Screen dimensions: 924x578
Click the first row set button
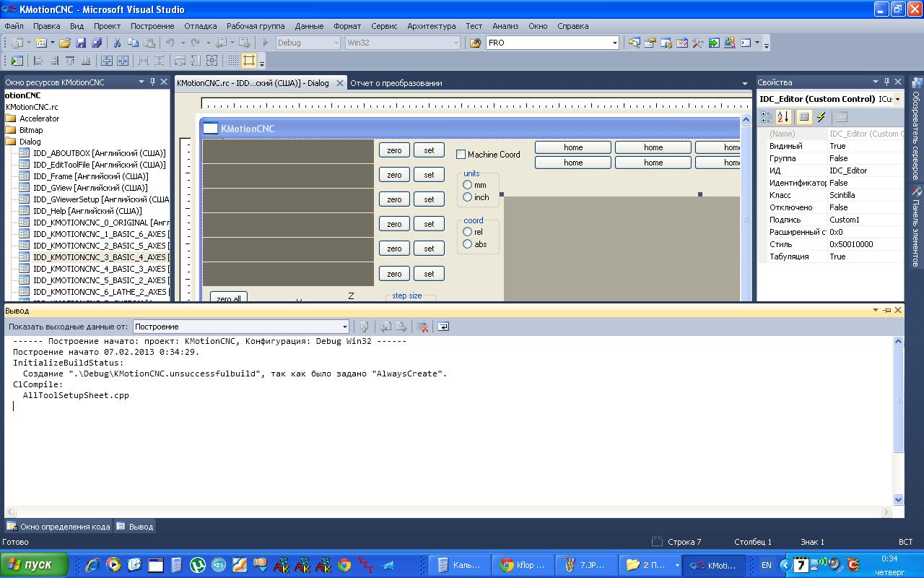pyautogui.click(x=429, y=150)
